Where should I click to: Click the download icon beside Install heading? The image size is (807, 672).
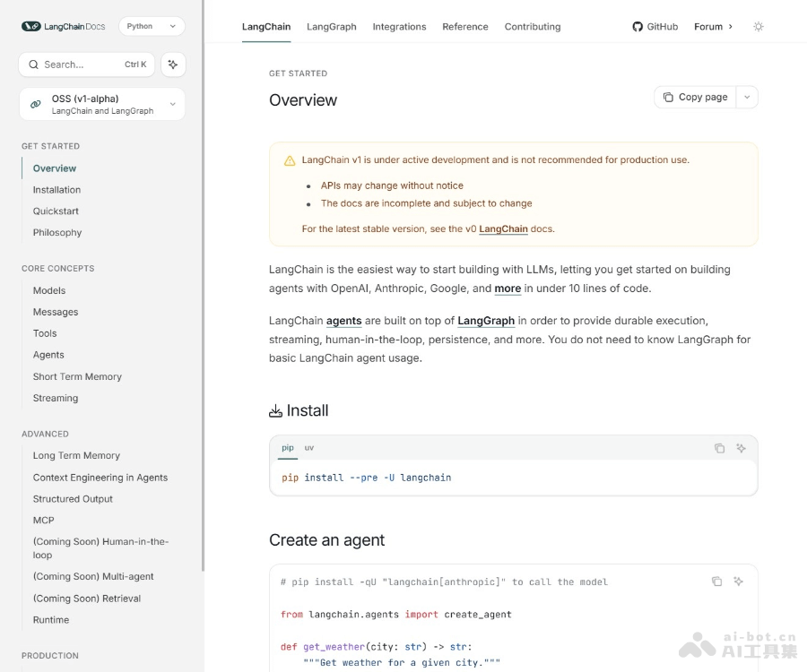tap(275, 411)
